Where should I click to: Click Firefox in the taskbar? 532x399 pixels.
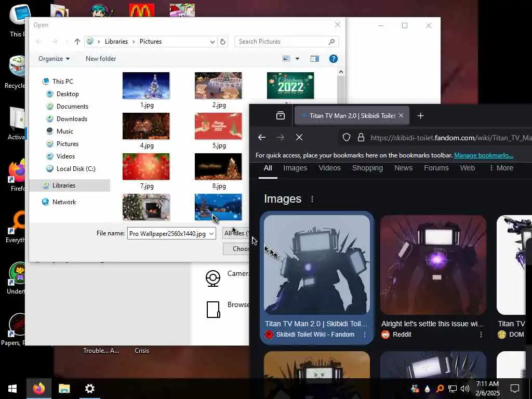38,389
